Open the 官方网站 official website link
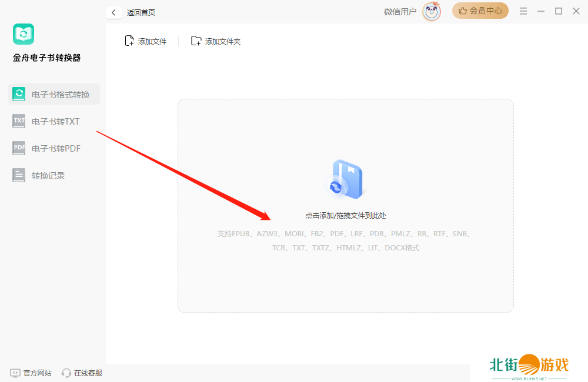 coord(31,373)
